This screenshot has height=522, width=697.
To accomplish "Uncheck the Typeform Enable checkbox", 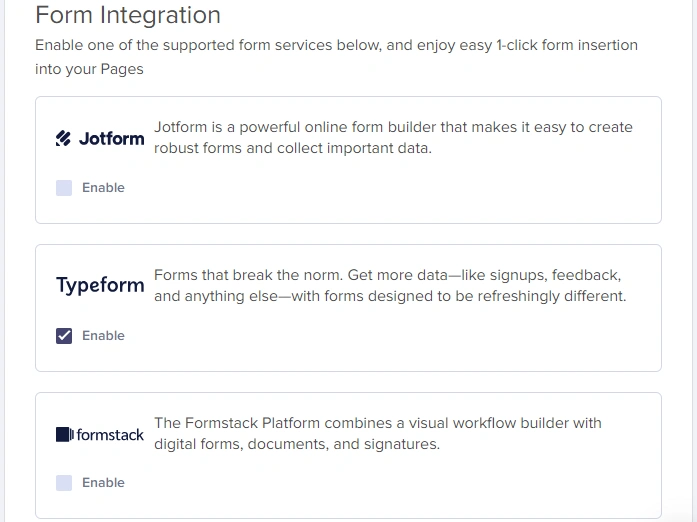I will point(64,336).
